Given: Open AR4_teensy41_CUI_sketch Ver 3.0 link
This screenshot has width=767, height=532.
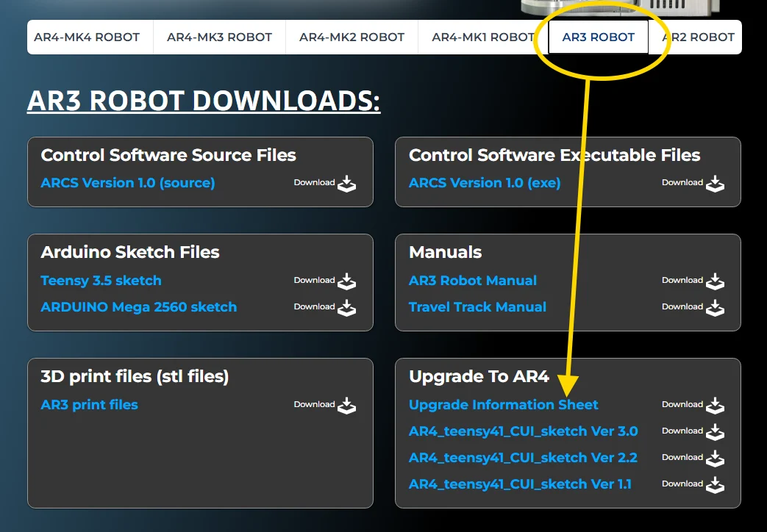Looking at the screenshot, I should tap(524, 431).
